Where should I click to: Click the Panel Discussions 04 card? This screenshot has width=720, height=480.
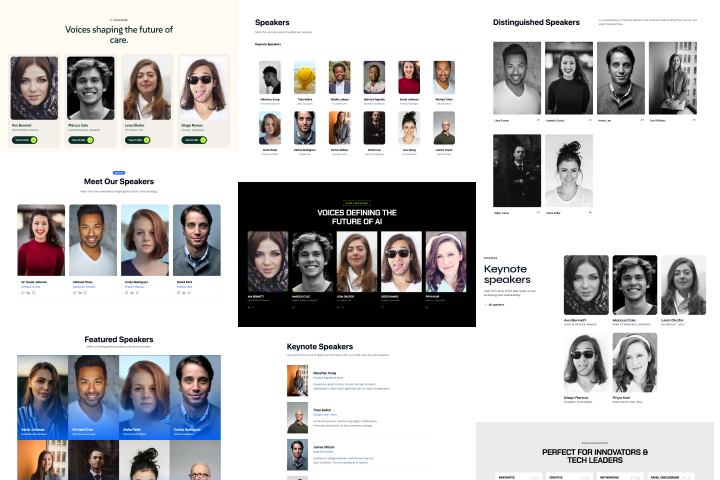(x=671, y=477)
